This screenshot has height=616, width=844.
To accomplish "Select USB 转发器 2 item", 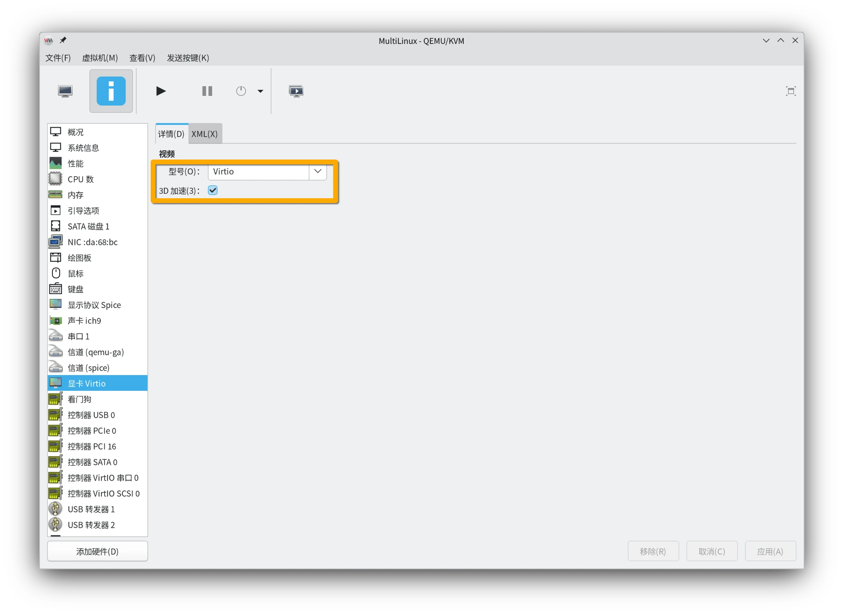I will pyautogui.click(x=97, y=525).
